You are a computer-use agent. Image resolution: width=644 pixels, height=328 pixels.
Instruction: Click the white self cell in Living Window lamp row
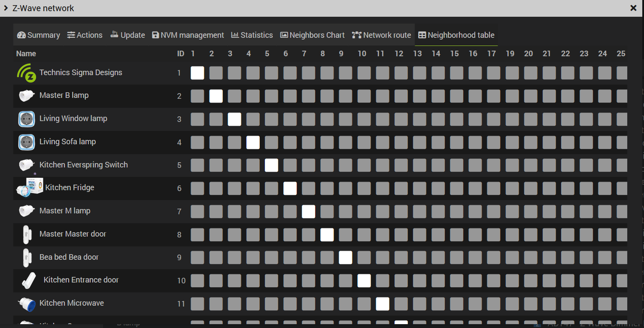(x=234, y=119)
